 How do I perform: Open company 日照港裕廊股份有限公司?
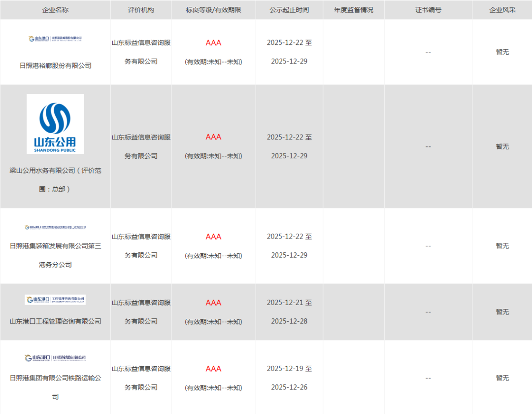[x=55, y=66]
